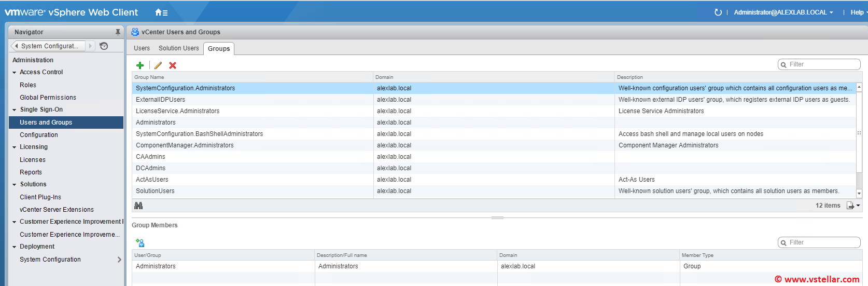Collapse the Access Control tree section
This screenshot has width=868, height=286.
pyautogui.click(x=15, y=73)
